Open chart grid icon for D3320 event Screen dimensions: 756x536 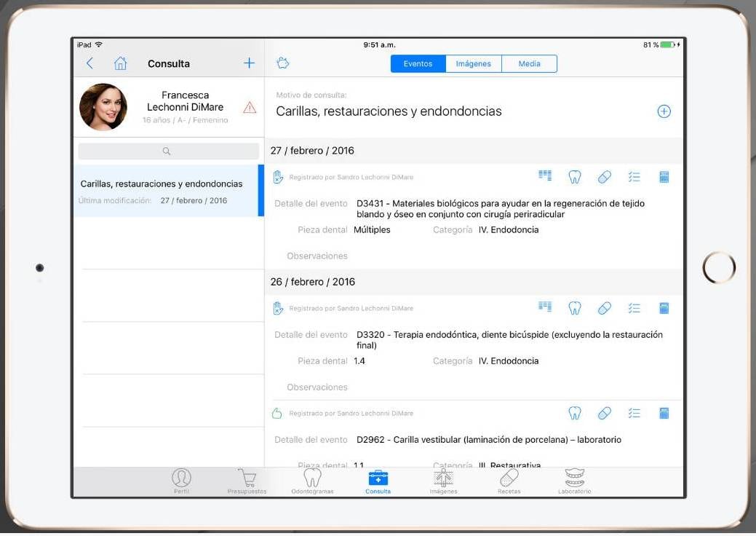coord(545,307)
